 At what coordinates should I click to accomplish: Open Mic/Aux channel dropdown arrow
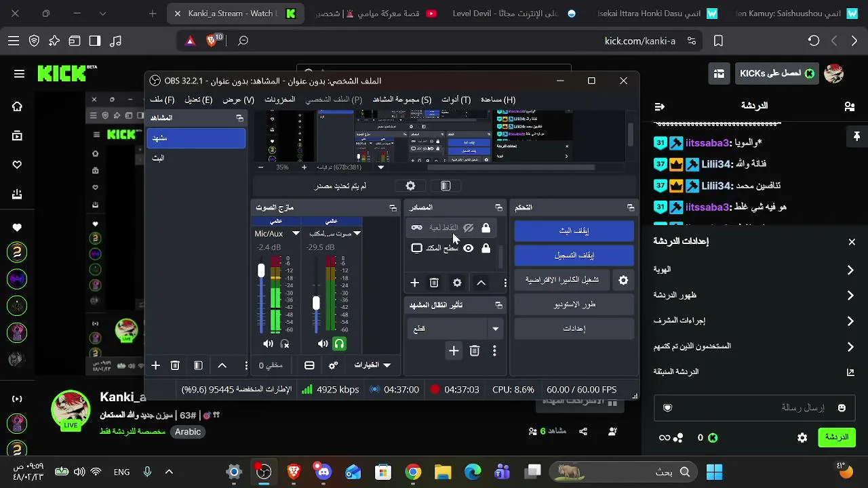coord(296,233)
